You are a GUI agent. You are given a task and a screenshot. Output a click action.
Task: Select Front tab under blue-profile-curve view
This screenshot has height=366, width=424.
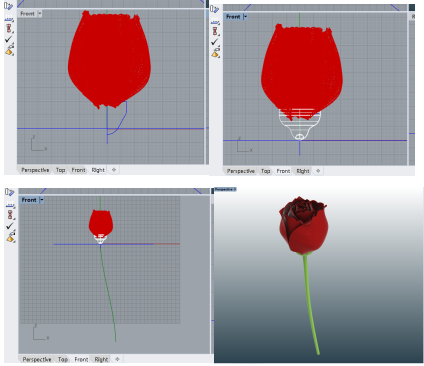point(78,170)
